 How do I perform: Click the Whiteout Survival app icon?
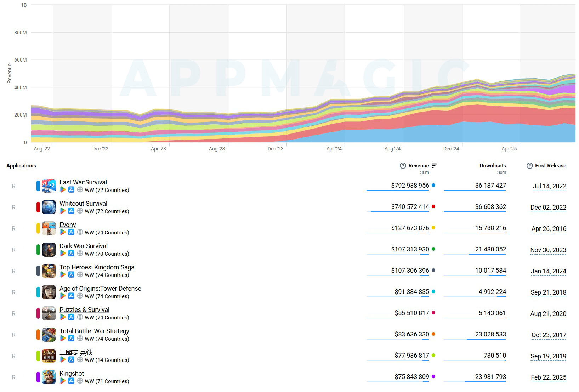point(49,207)
